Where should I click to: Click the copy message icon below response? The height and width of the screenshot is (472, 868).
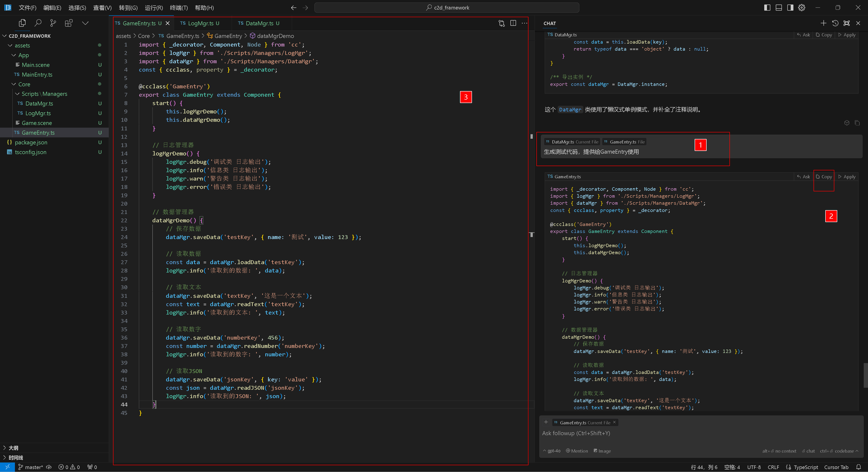(857, 123)
